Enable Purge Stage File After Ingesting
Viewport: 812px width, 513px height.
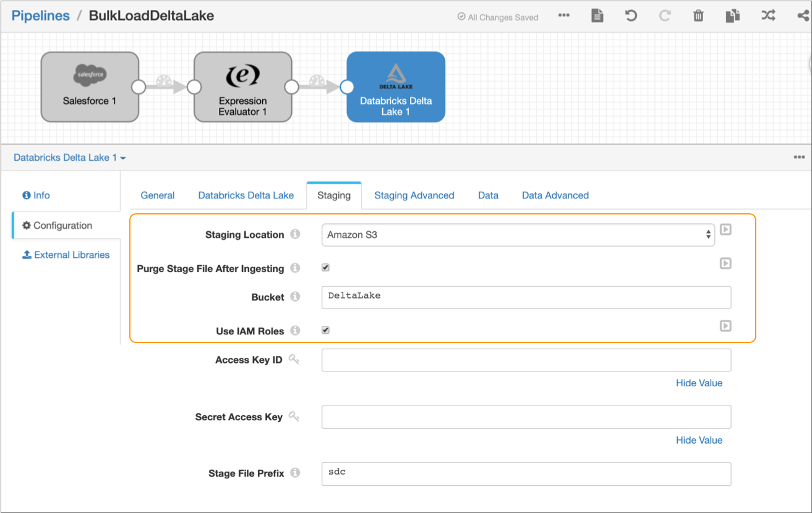tap(325, 266)
